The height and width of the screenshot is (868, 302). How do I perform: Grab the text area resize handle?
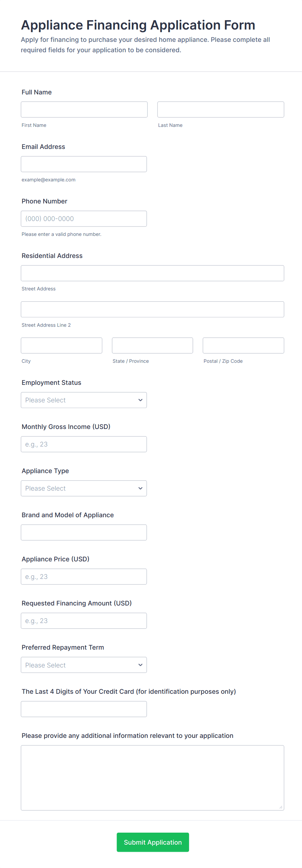tap(281, 807)
